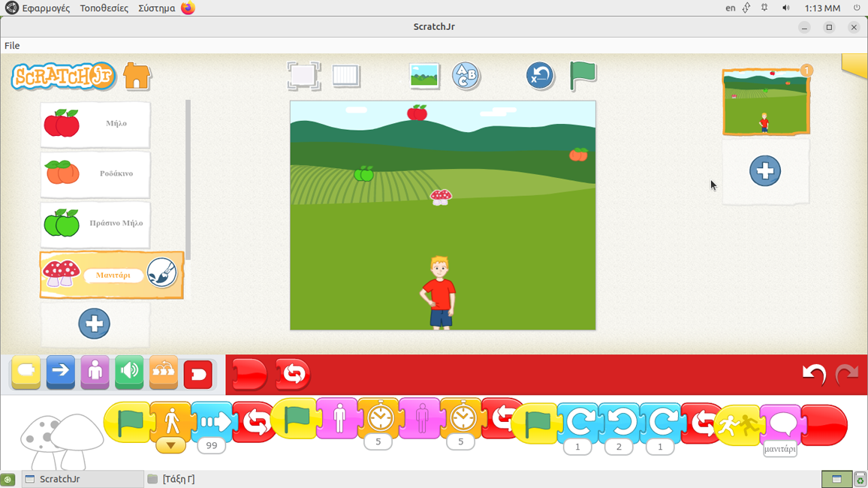Add text with the ABC icon

click(x=466, y=76)
